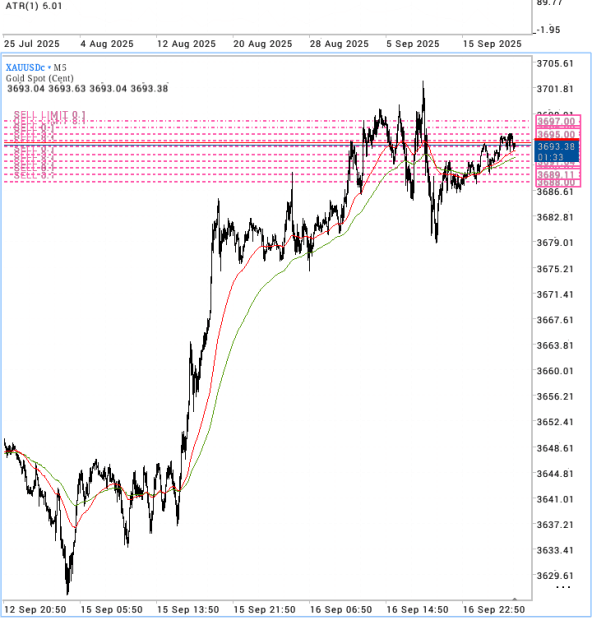Click the XAUUSDc symbol name
This screenshot has height=625, width=592.
(x=25, y=68)
